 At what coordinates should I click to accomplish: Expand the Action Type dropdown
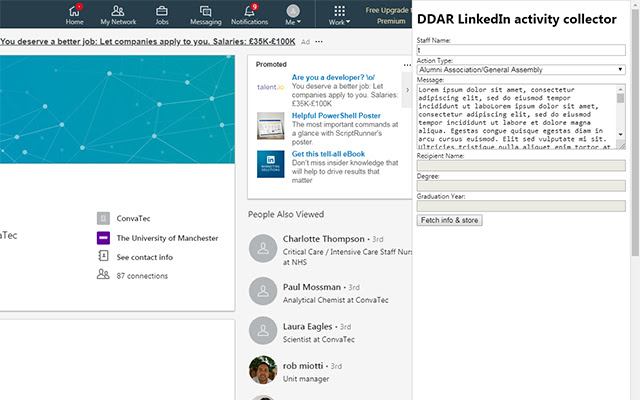coord(521,70)
